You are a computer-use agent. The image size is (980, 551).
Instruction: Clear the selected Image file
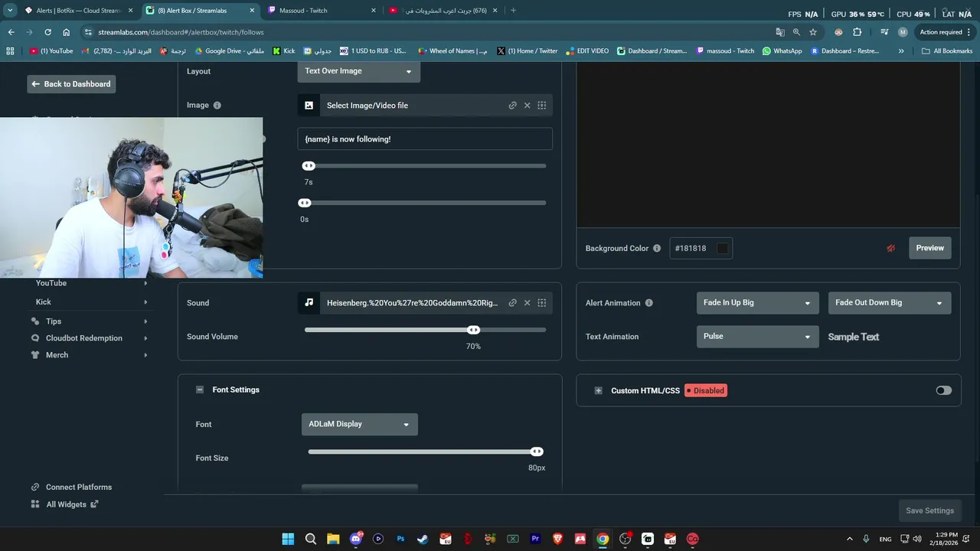pos(527,106)
